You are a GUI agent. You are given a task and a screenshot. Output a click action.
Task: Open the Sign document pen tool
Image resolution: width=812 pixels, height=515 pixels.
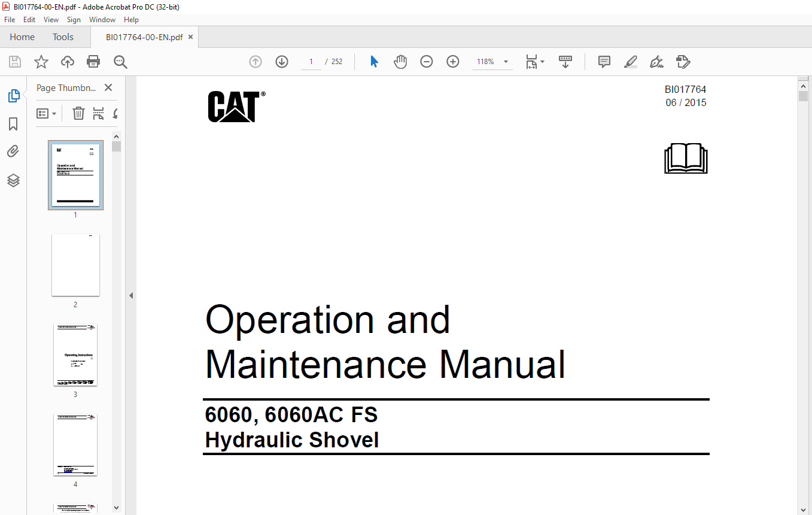coord(656,62)
